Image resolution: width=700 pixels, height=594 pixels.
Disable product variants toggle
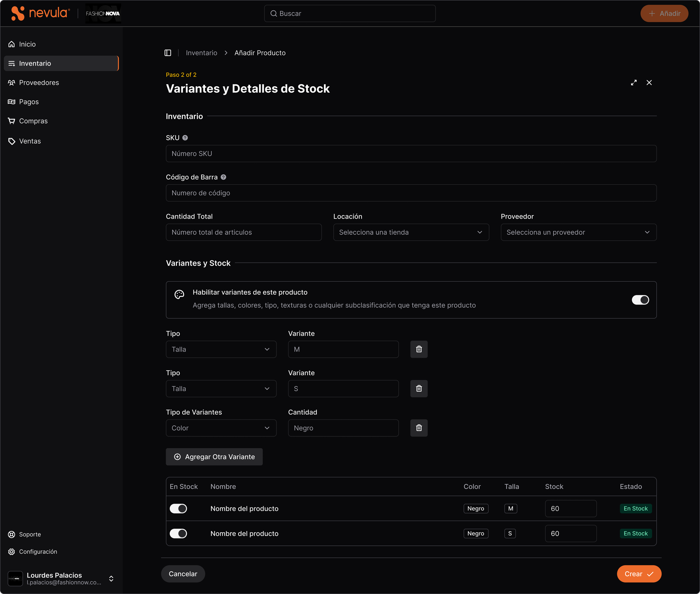pos(640,300)
